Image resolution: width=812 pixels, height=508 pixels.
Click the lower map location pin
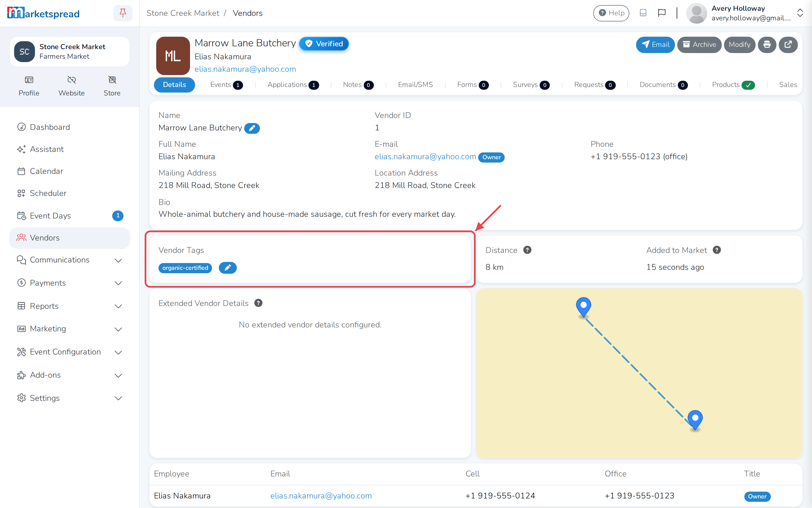695,420
